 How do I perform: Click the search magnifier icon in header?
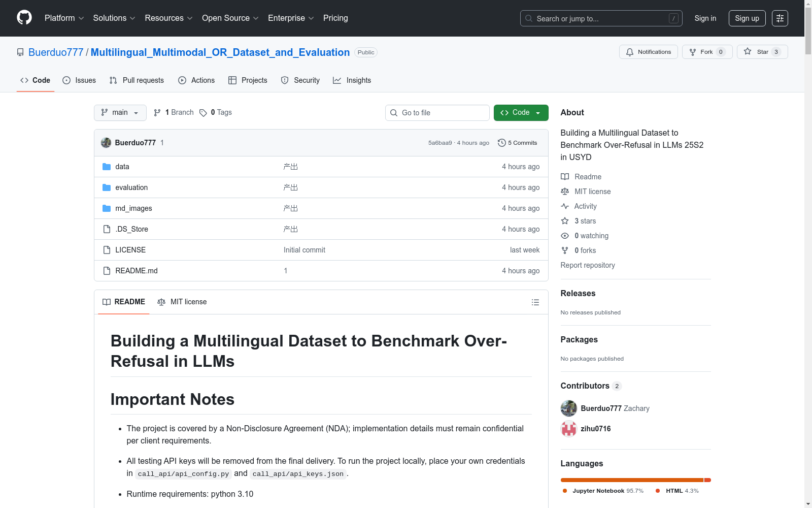[x=529, y=18]
